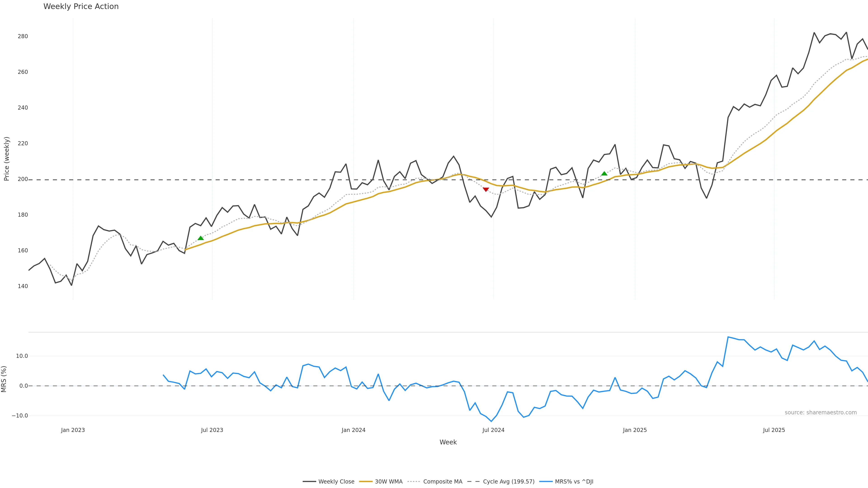Toggle the Cycle Avg (199.57) legend label
This screenshot has width=868, height=488.
508,482
